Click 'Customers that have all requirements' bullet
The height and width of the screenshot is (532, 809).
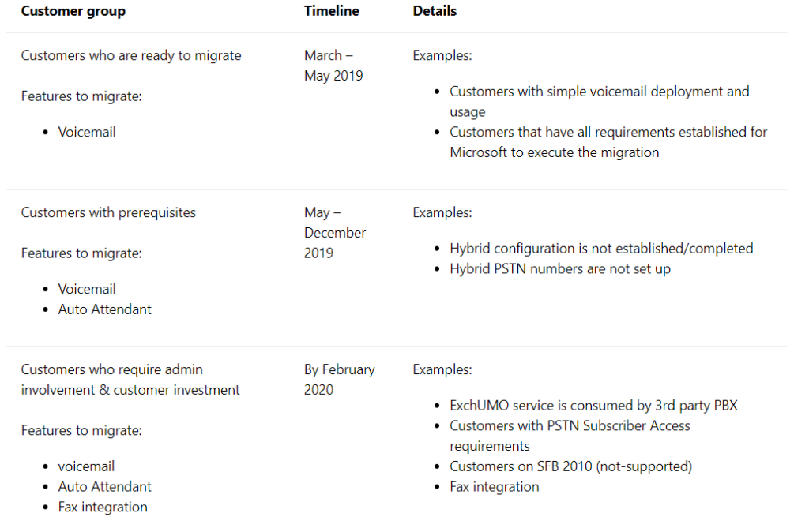609,142
